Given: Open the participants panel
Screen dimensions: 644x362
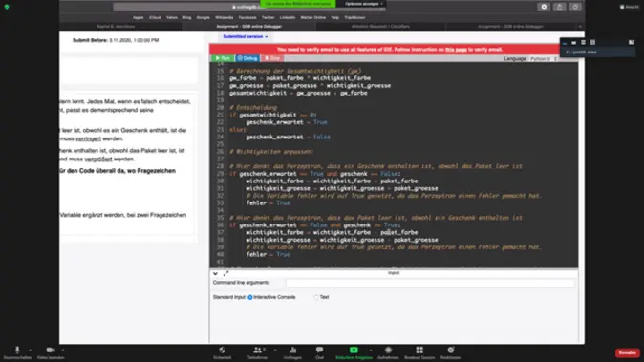Looking at the screenshot, I should tap(258, 351).
